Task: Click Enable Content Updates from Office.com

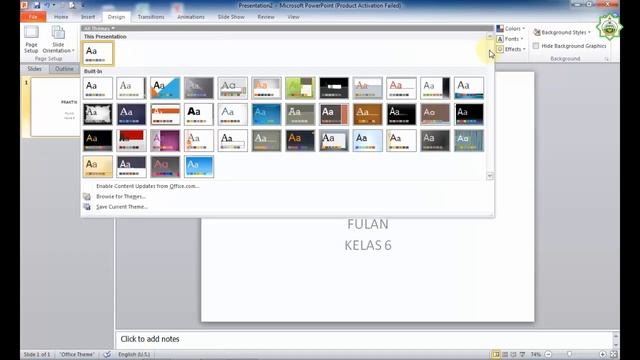Action: pyautogui.click(x=148, y=186)
